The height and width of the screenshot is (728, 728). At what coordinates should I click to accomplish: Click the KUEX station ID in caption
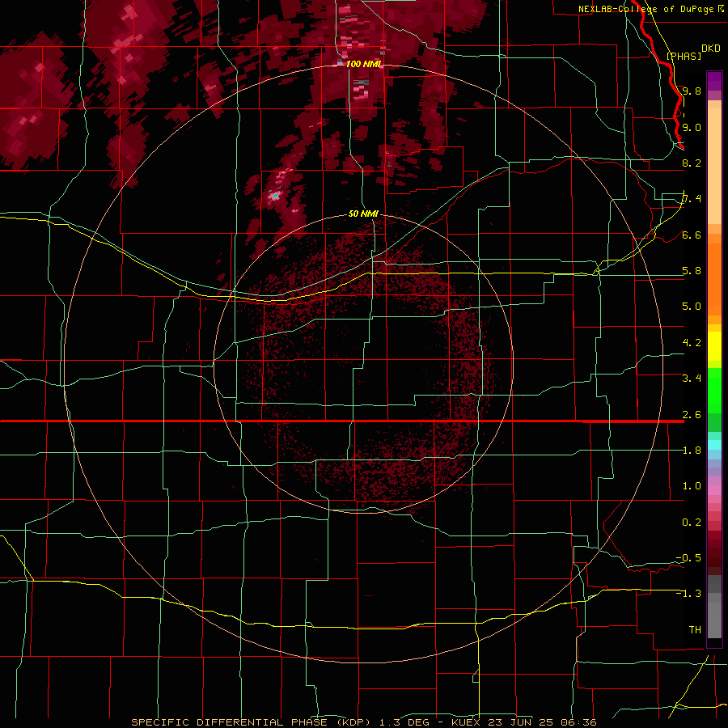pyautogui.click(x=465, y=722)
